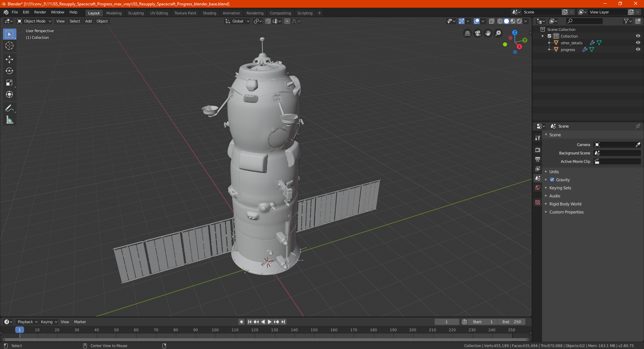Hide the Collection in the outliner
Viewport: 644px width, 349px height.
(x=638, y=36)
